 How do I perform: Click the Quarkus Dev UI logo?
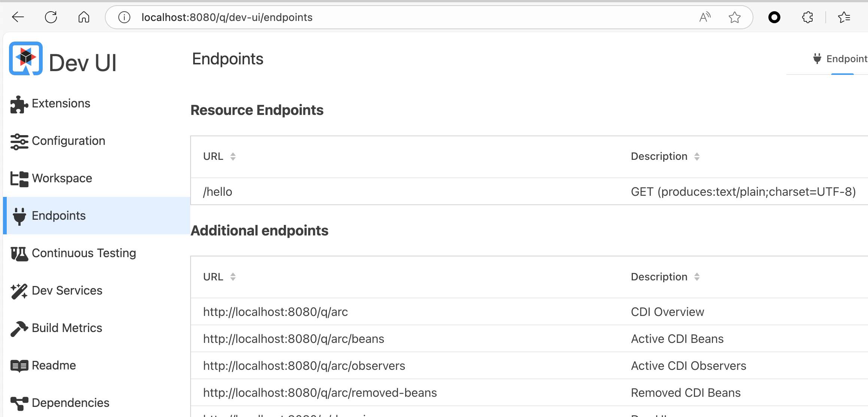pyautogui.click(x=25, y=58)
